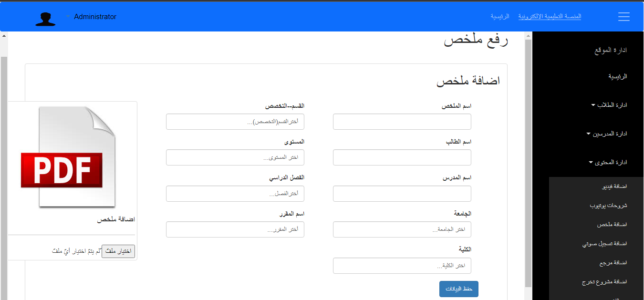Open the اسم المقرر dropdown

point(235,229)
